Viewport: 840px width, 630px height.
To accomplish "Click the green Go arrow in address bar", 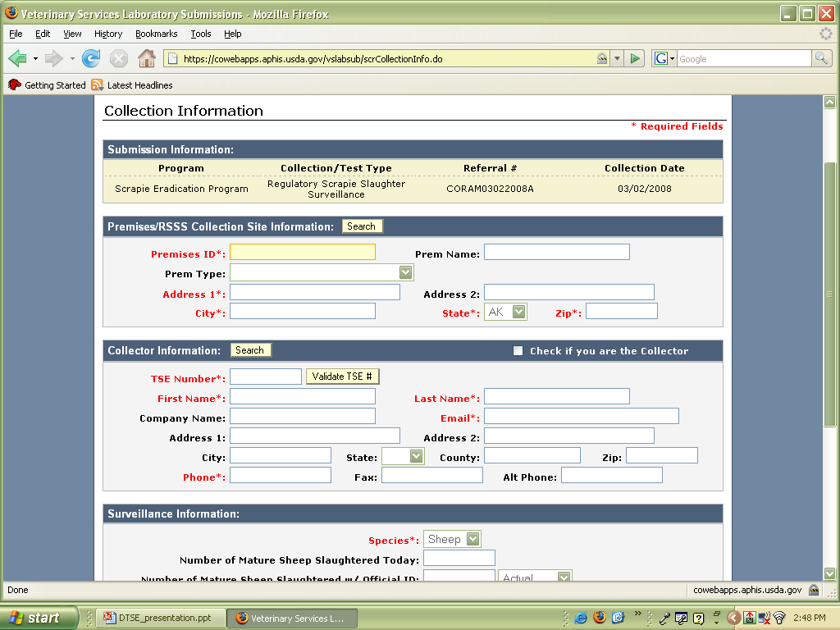I will coord(635,59).
